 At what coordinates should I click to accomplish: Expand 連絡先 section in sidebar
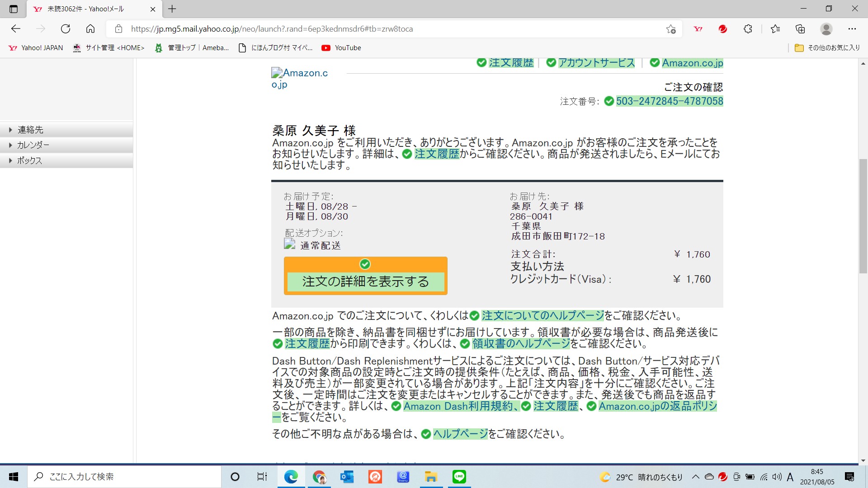click(66, 130)
